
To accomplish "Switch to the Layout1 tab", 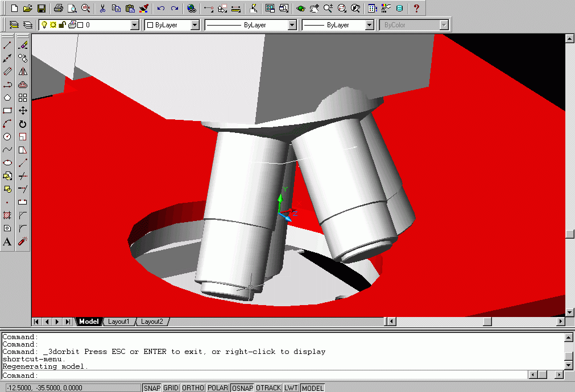I will (x=119, y=322).
